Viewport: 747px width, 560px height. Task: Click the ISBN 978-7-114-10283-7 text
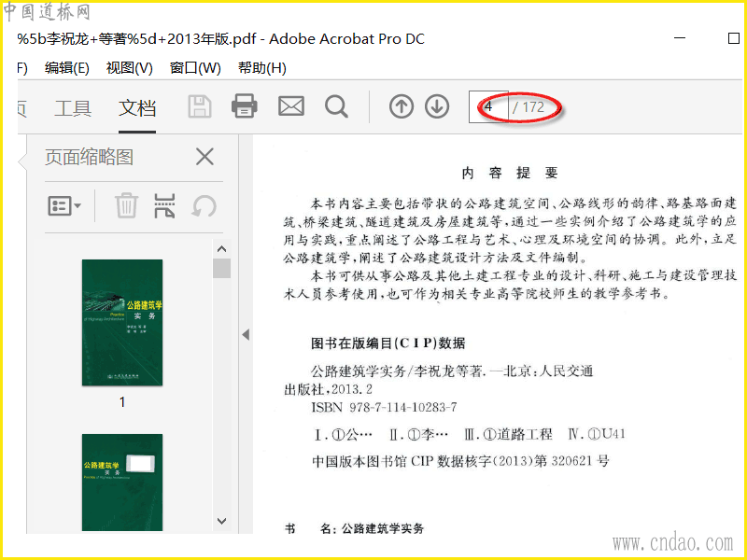click(384, 408)
